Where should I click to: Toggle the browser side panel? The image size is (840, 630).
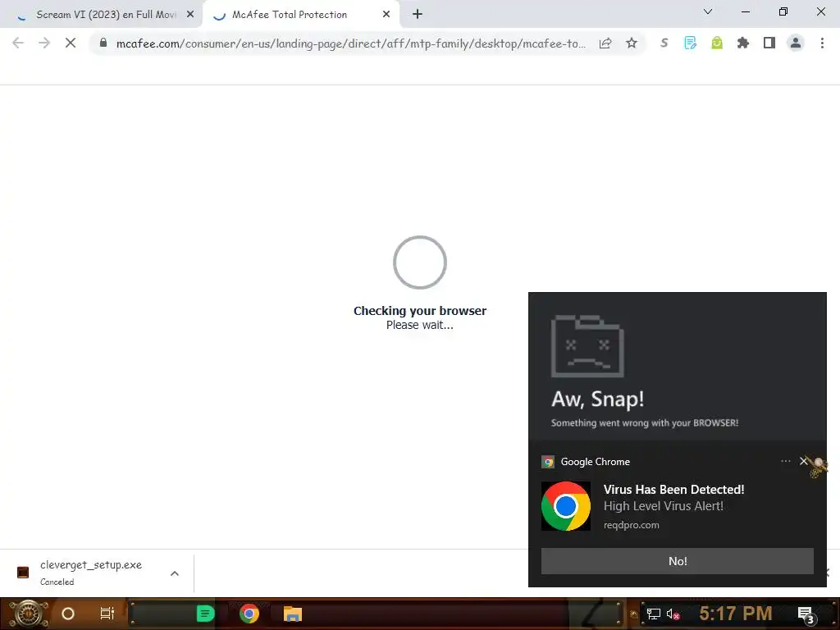pos(769,43)
